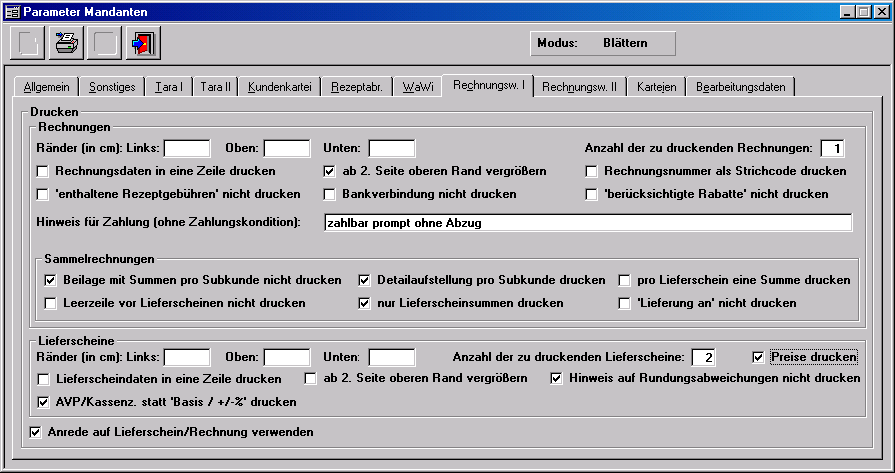
Task: Open the Sonstiges tab
Action: [x=112, y=87]
